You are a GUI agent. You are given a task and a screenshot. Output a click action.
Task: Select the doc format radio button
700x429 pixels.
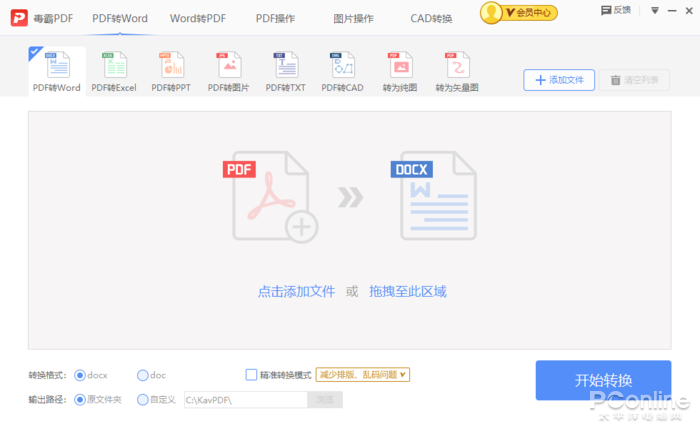tap(142, 375)
